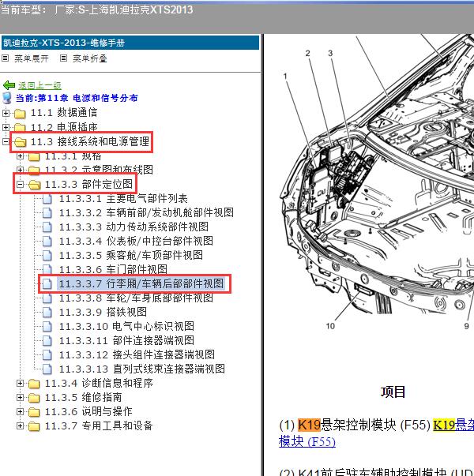Open 11.3.3.2 车辆前部/发动机舱部件视图

[146, 213]
